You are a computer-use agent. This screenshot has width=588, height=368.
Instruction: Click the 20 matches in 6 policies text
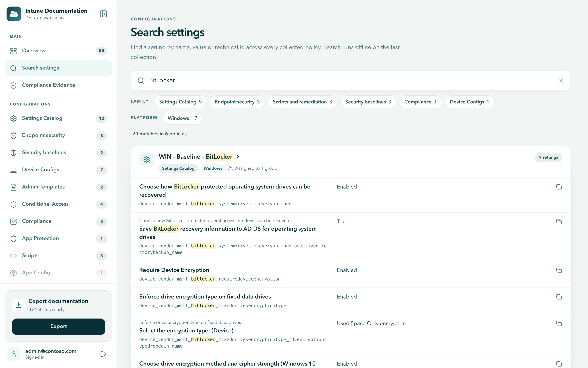(159, 134)
